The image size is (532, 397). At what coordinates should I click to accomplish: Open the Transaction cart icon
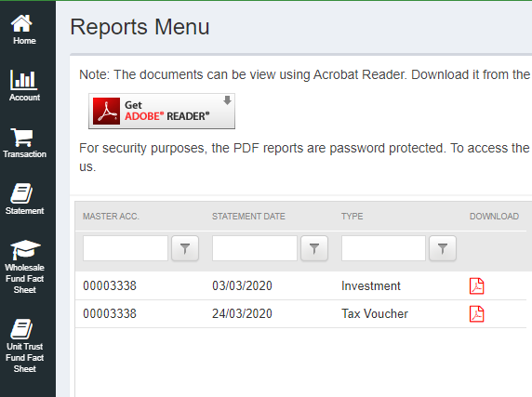(x=22, y=138)
